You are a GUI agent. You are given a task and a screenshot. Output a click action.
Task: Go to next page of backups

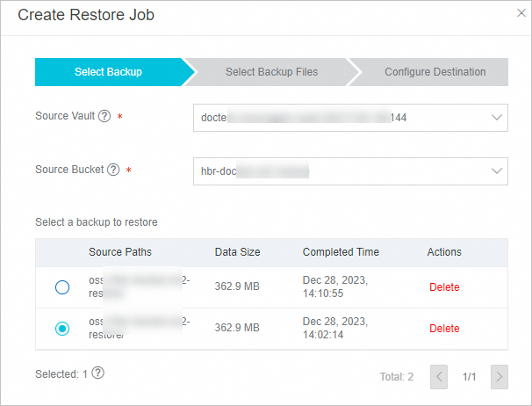pos(500,377)
